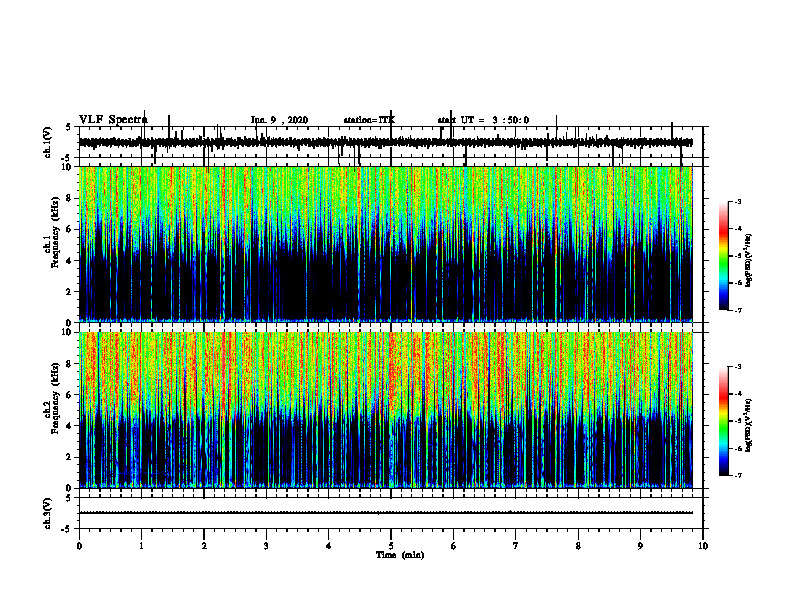
Task: Select the "Time (min)" x-axis label
Action: point(400,555)
